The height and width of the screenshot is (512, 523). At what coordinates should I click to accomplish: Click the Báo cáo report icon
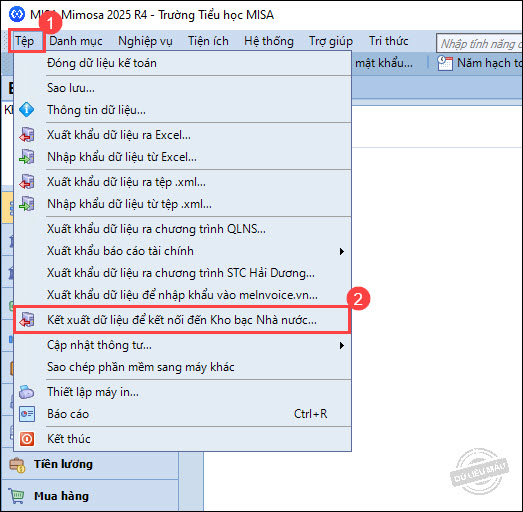[x=27, y=414]
